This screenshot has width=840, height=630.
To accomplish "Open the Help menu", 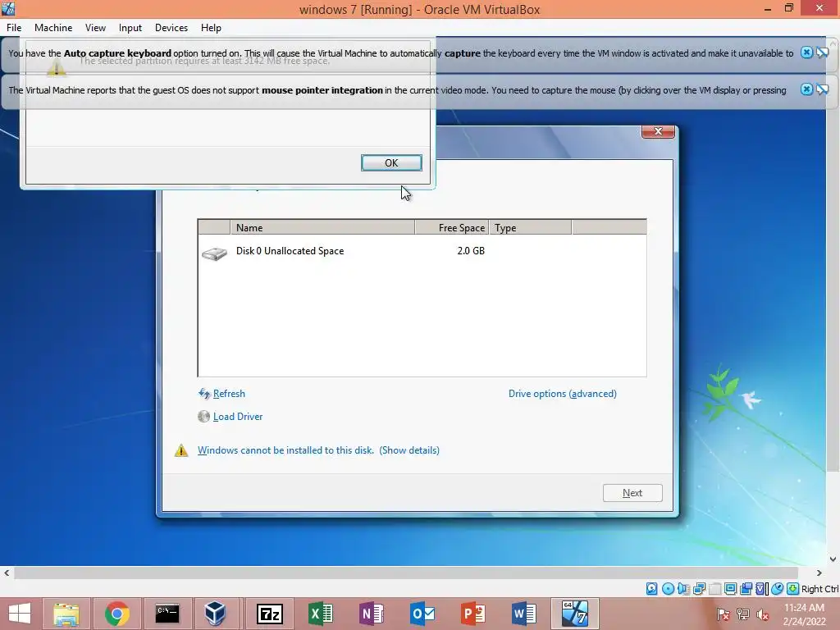I will tap(211, 28).
